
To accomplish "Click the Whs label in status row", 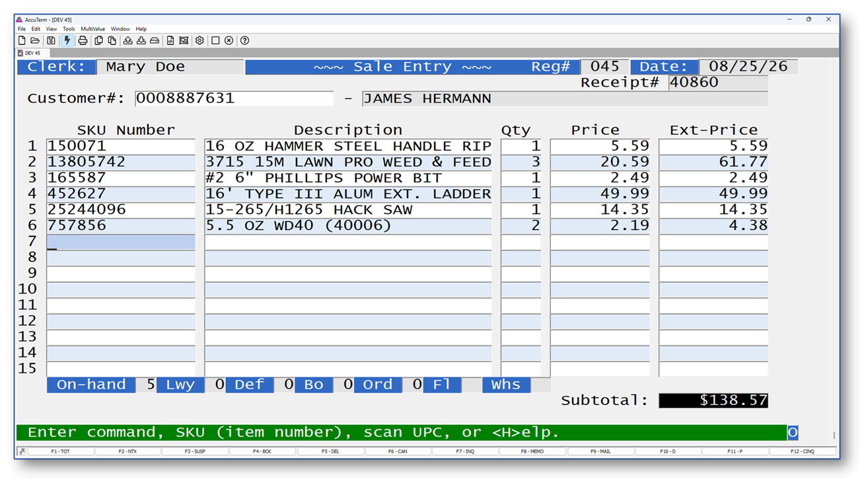I will pyautogui.click(x=506, y=385).
